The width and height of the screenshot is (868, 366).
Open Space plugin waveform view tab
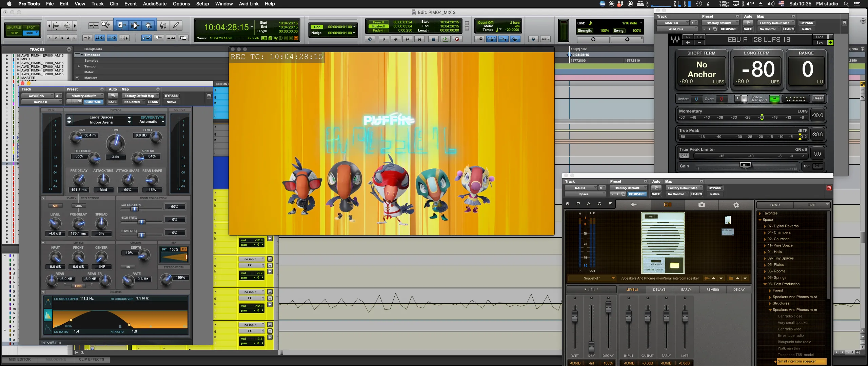click(x=634, y=205)
